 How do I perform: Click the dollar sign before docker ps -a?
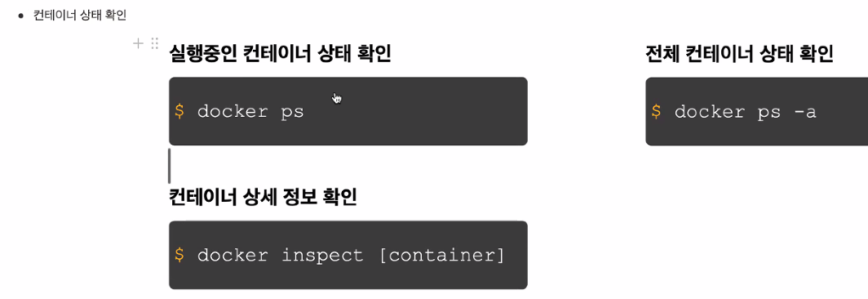(656, 111)
